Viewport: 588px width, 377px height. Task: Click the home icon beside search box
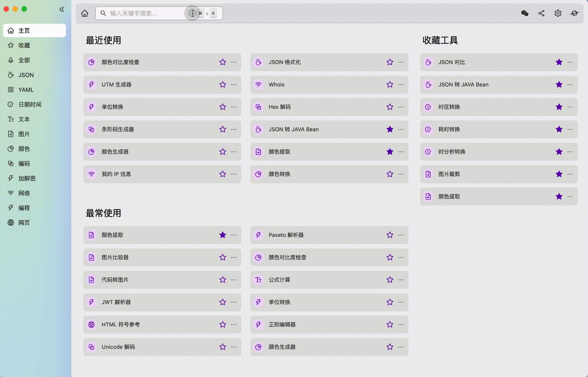tap(85, 13)
